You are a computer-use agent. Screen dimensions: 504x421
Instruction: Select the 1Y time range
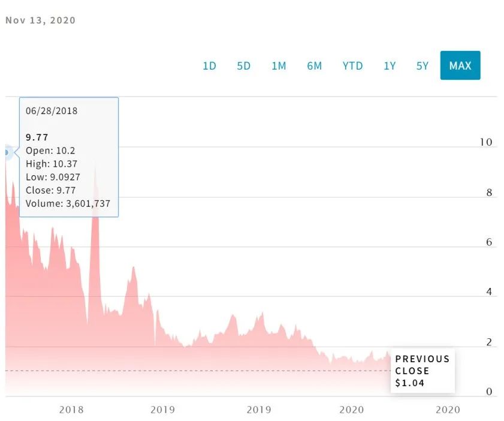tap(390, 66)
